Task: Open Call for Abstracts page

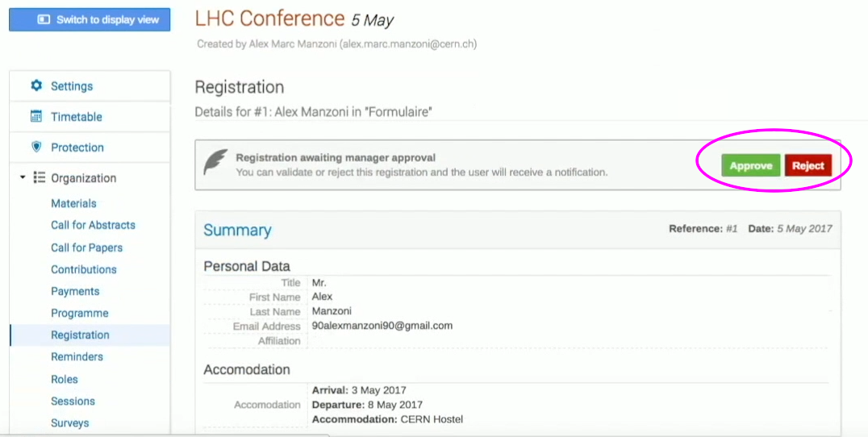Action: tap(93, 225)
